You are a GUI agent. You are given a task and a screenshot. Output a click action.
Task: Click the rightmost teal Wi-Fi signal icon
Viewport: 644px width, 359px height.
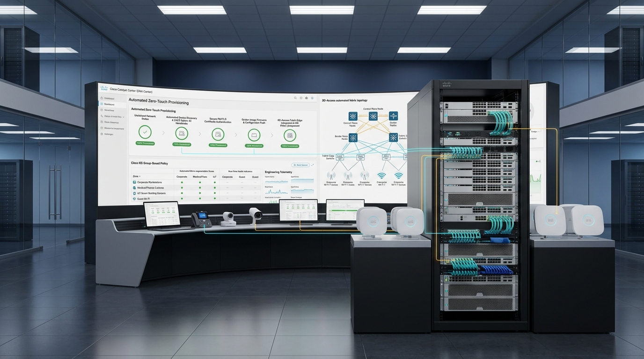[399, 175]
